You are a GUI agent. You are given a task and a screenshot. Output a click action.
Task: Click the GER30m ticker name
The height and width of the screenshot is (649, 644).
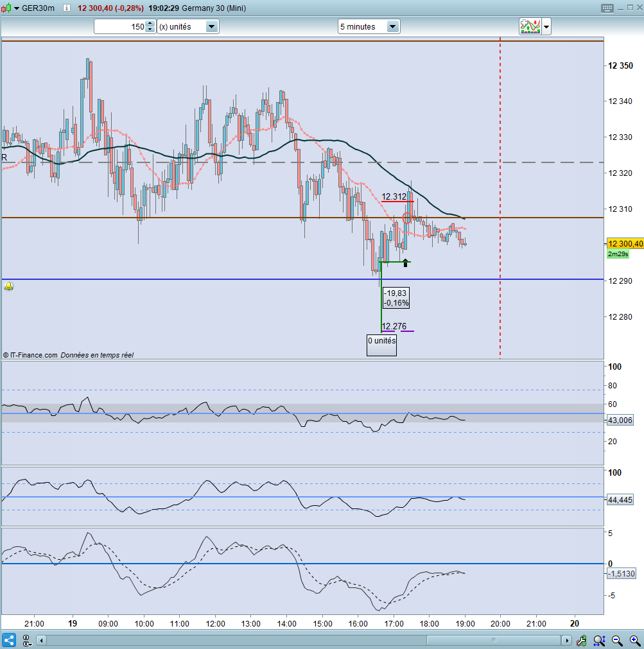(x=38, y=8)
